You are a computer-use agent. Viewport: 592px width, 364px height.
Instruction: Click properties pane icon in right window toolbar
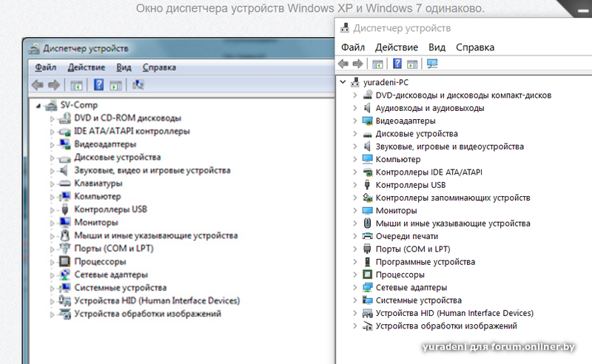412,64
